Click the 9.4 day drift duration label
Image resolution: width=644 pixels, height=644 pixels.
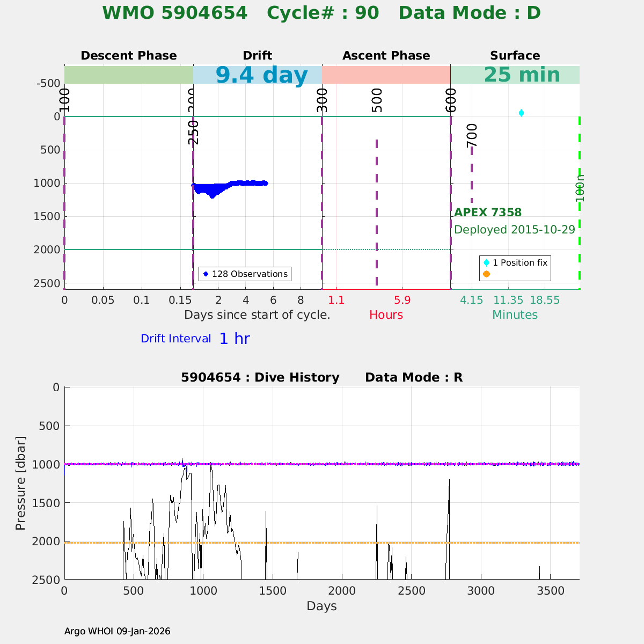pos(261,75)
